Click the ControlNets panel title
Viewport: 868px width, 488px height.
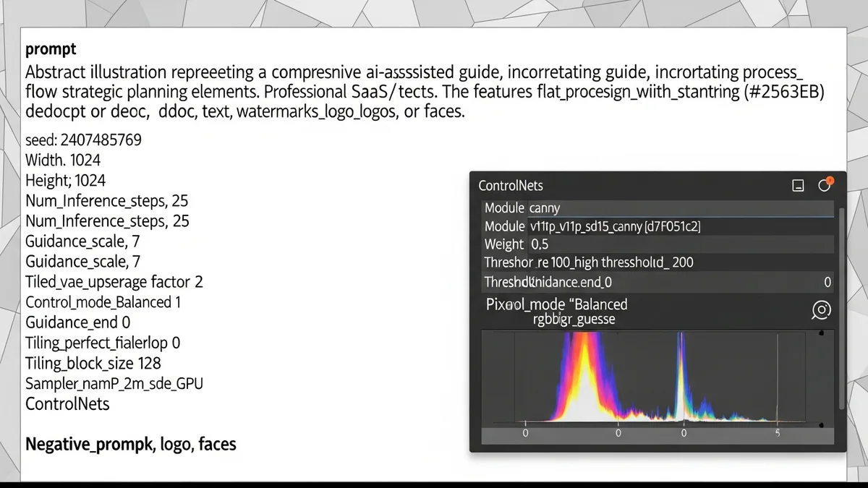point(511,186)
